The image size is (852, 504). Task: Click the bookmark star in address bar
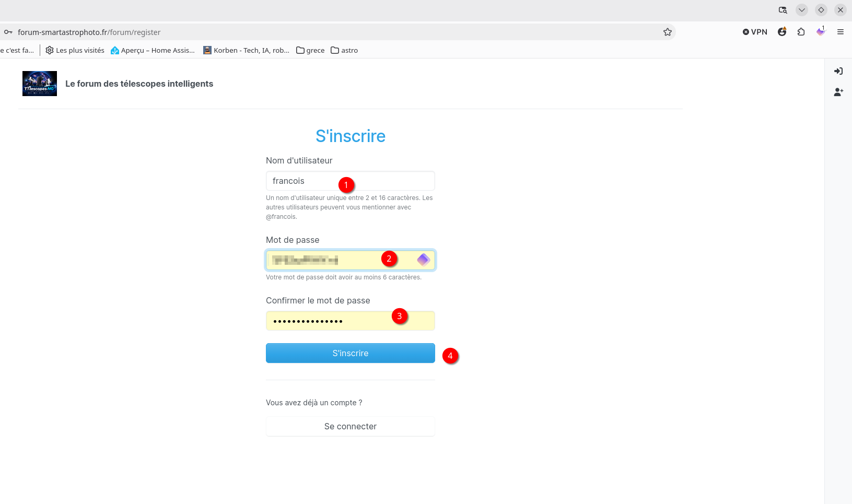click(667, 32)
